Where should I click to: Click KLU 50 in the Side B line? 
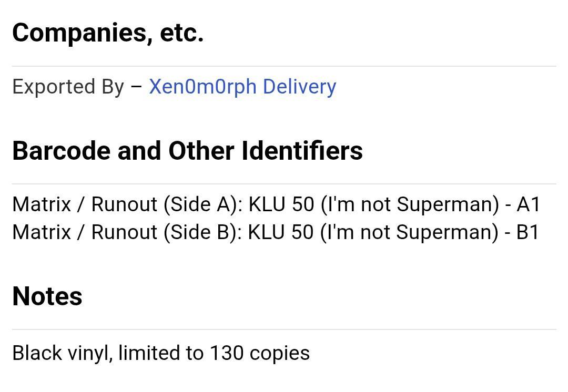[x=281, y=232]
